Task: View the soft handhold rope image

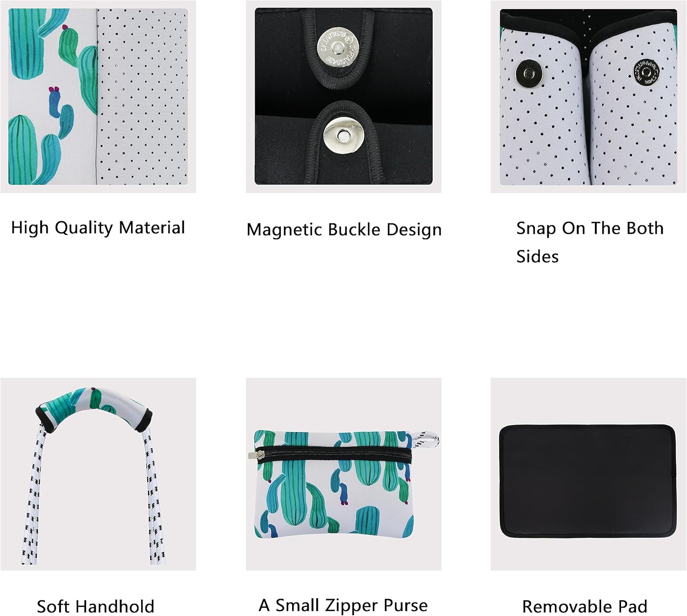Action: 98,475
